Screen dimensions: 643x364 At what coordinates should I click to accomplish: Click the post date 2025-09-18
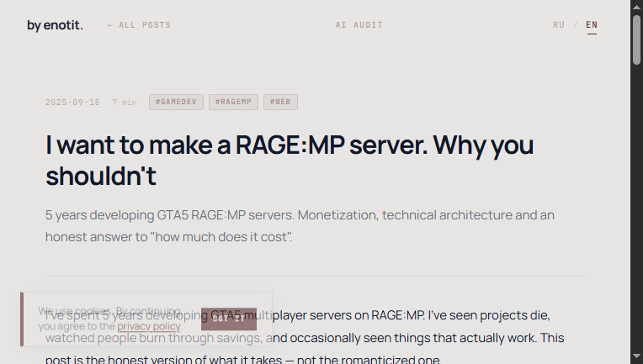coord(72,103)
